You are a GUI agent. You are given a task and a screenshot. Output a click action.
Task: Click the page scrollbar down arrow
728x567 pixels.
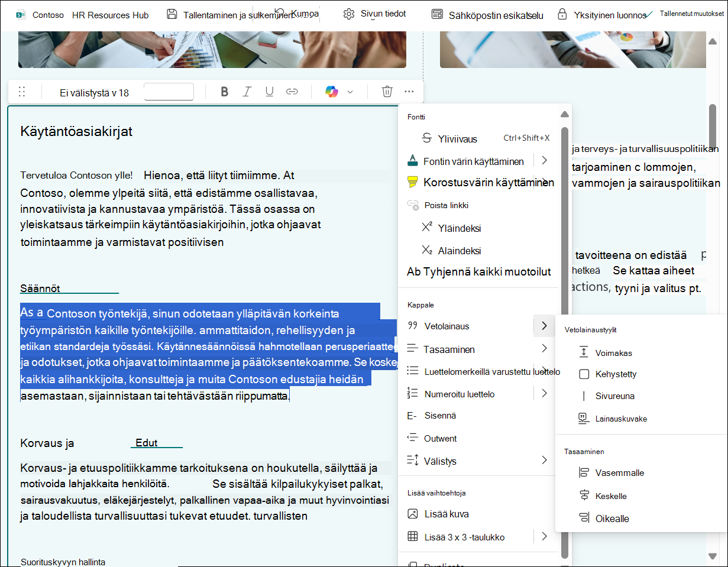tap(713, 555)
